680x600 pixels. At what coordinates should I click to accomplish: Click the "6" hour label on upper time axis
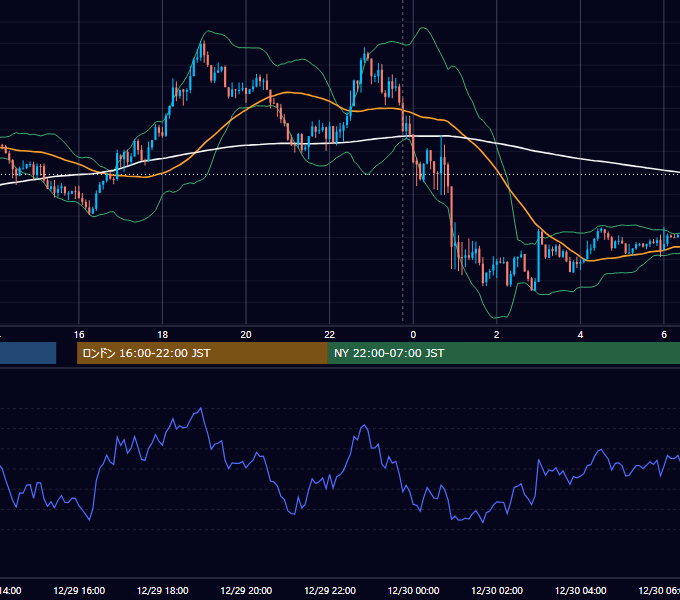click(x=664, y=335)
